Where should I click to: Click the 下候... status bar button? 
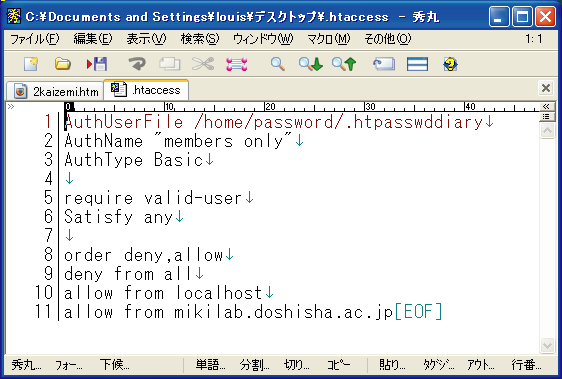[115, 365]
